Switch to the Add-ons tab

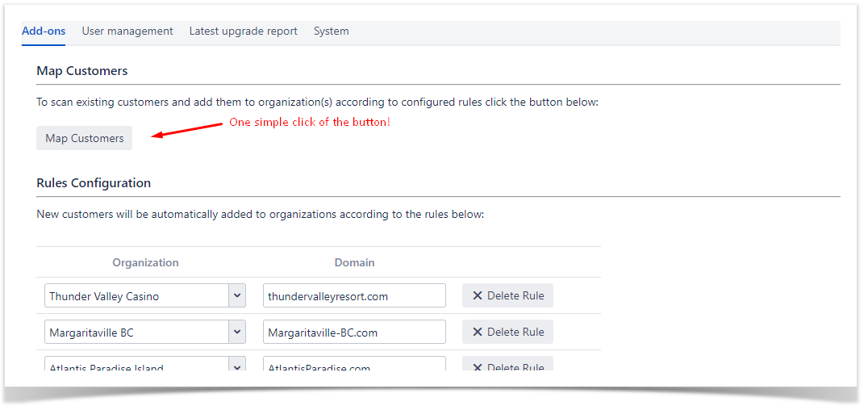(44, 31)
